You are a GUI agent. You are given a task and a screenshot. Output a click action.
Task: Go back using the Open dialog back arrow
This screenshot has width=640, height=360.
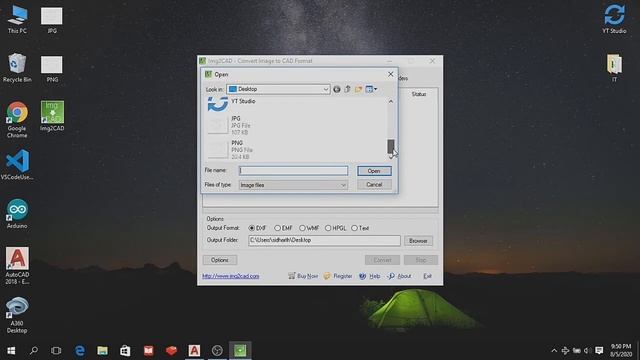click(x=337, y=89)
